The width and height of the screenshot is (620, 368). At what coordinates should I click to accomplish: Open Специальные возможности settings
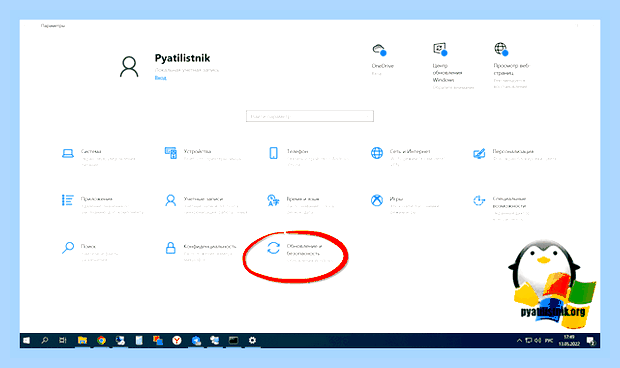(x=501, y=208)
